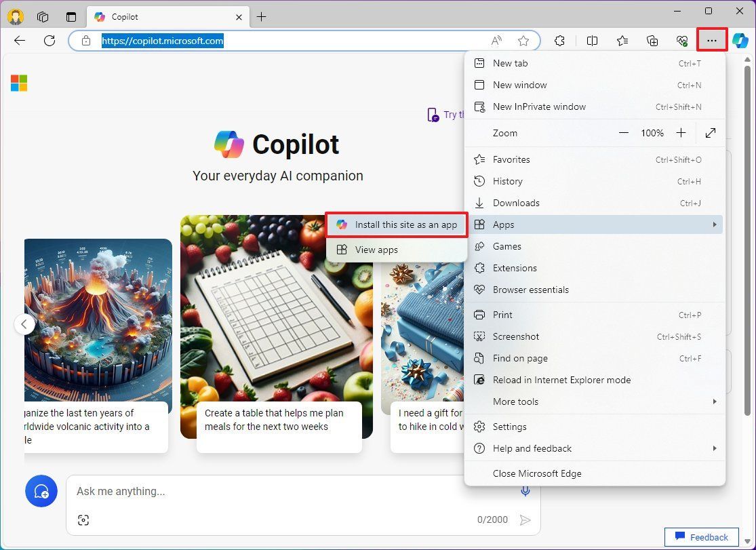Expand the Help and feedback submenu
The image size is (756, 550).
pos(532,448)
